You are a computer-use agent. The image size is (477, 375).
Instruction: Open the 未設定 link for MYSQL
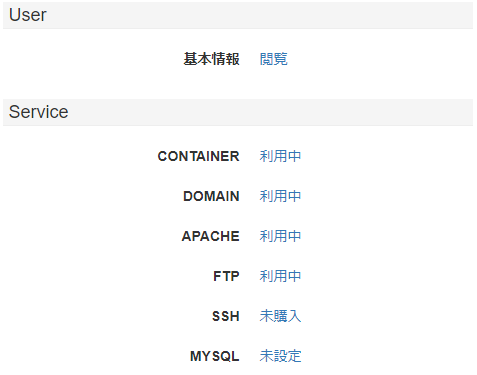coord(280,356)
